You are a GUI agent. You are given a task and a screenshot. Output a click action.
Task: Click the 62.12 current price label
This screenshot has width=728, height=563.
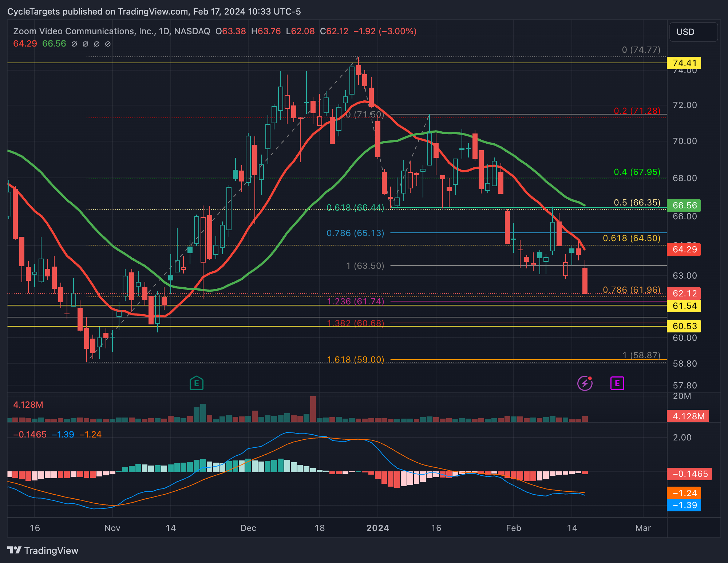[x=684, y=294]
